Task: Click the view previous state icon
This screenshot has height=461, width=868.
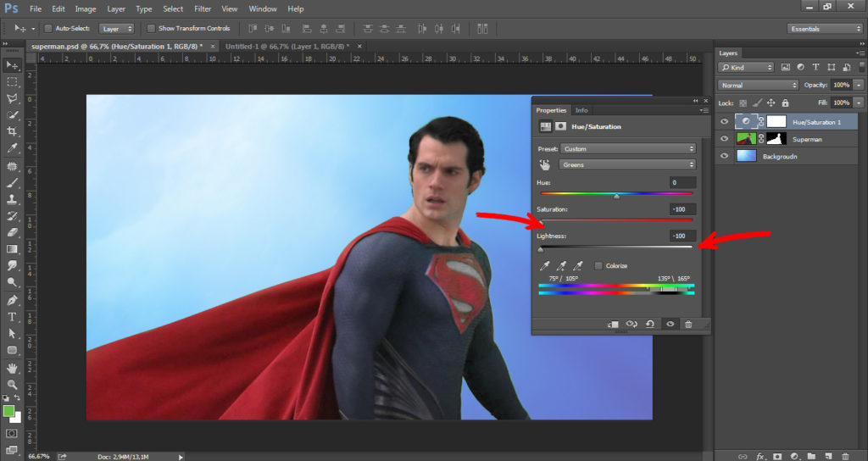Action: point(632,324)
